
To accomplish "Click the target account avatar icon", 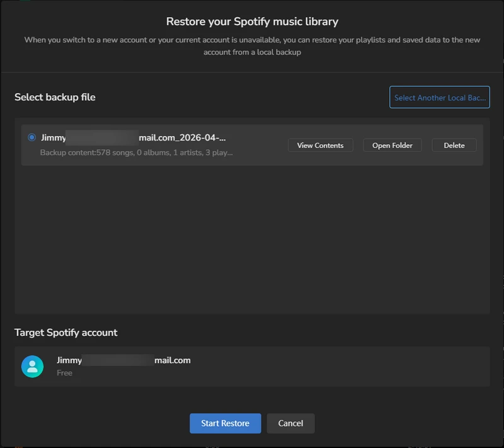I will click(32, 366).
